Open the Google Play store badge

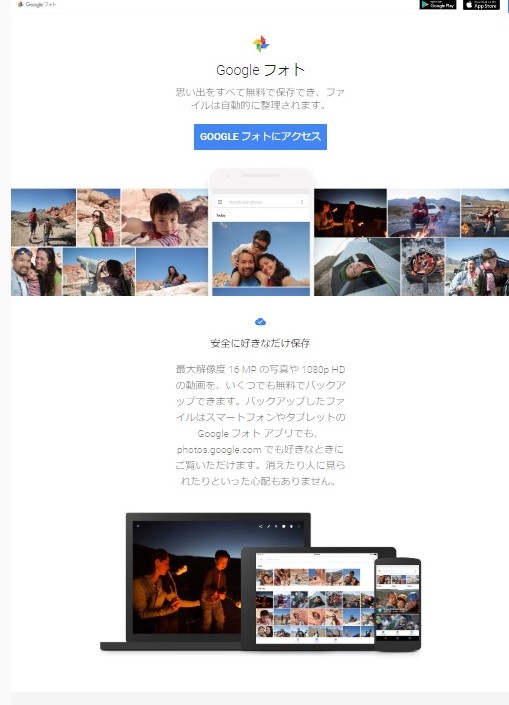438,4
